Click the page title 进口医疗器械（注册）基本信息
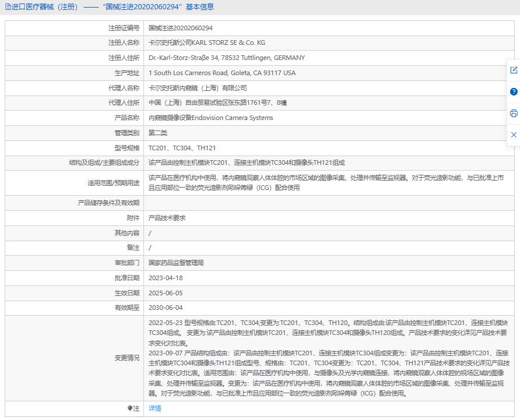 (113, 7)
